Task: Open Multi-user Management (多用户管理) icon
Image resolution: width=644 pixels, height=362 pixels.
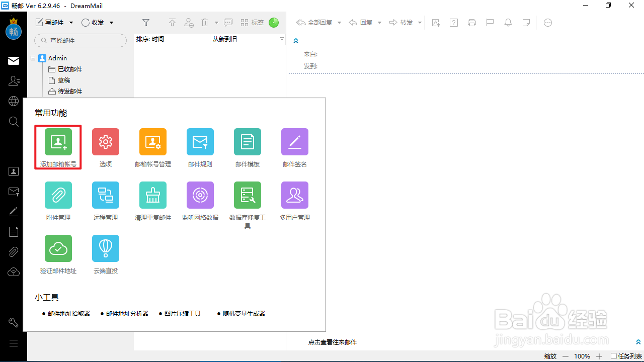Action: 295,195
